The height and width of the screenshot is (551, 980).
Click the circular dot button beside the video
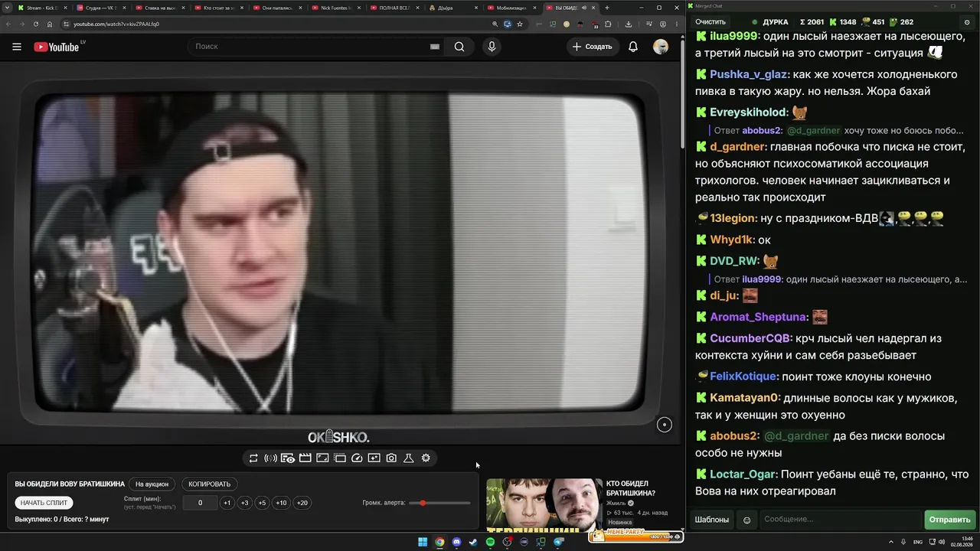click(x=665, y=425)
